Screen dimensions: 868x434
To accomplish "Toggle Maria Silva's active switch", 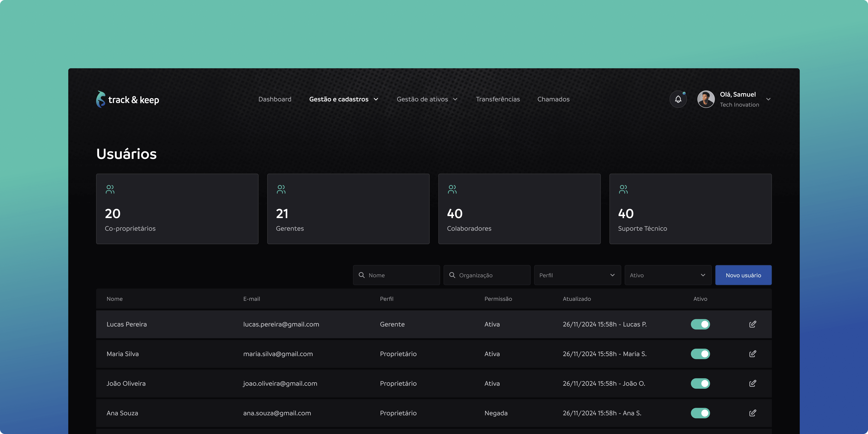I will (700, 354).
